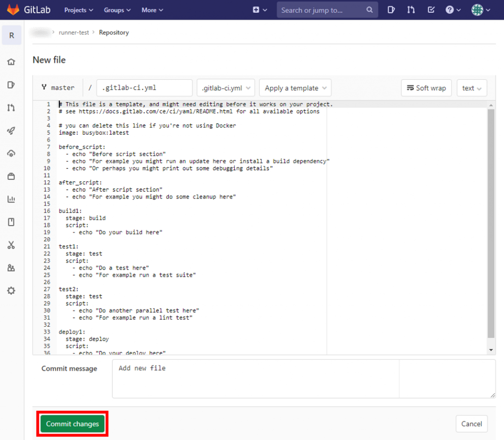
Task: Place cursor on 'after_script:' line
Action: (x=80, y=182)
